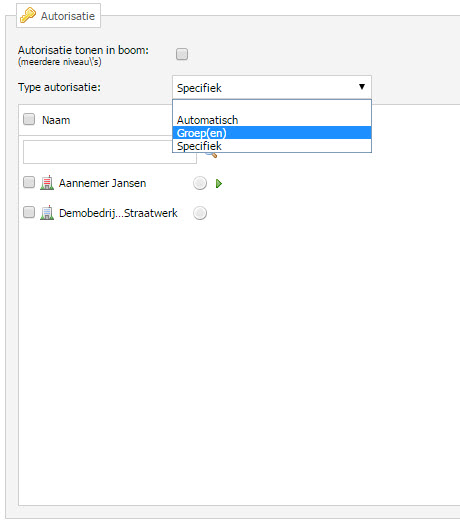Open the Type autorisatie dropdown

tap(272, 87)
